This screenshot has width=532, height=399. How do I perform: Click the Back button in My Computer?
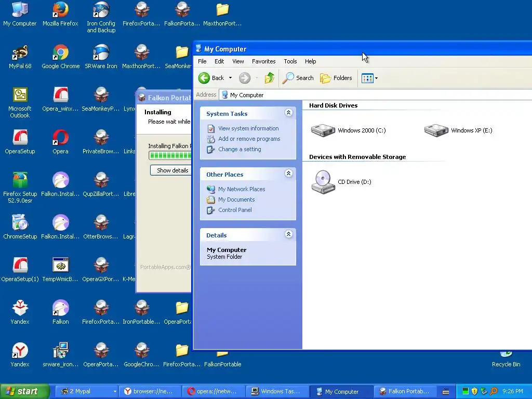pyautogui.click(x=211, y=78)
